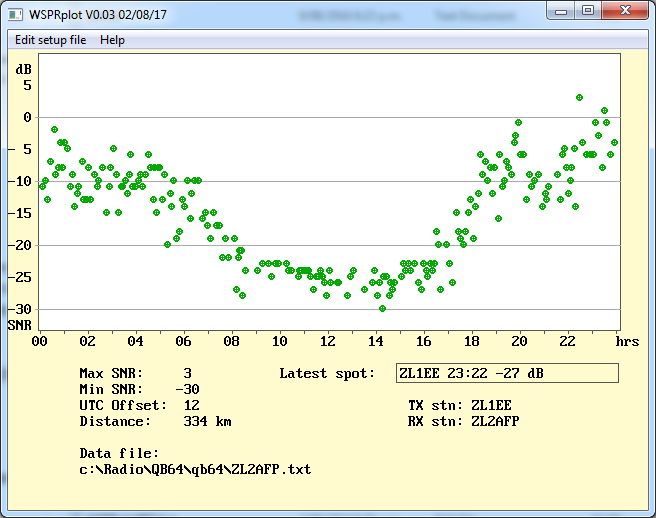Maximize the WSPRplot window

click(x=587, y=10)
